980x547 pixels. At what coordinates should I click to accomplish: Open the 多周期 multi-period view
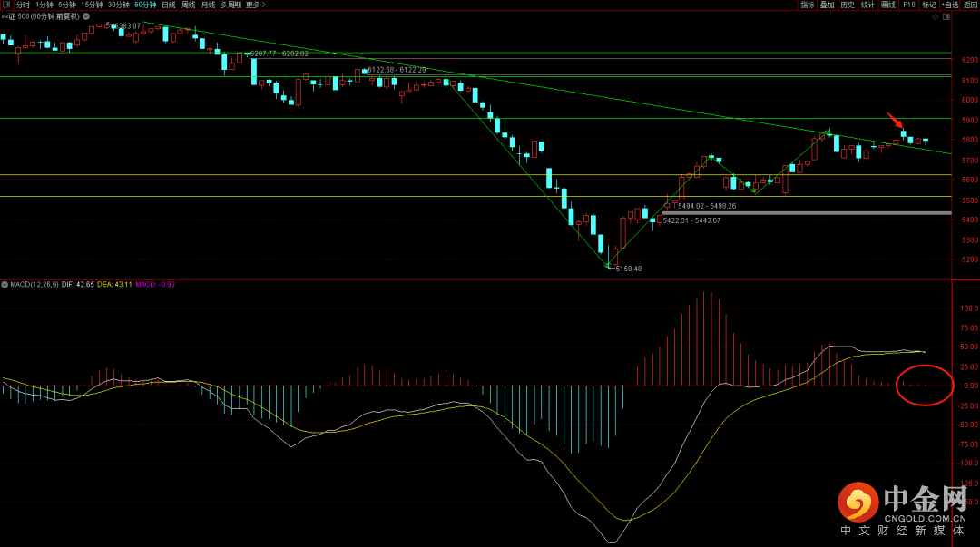pyautogui.click(x=230, y=5)
